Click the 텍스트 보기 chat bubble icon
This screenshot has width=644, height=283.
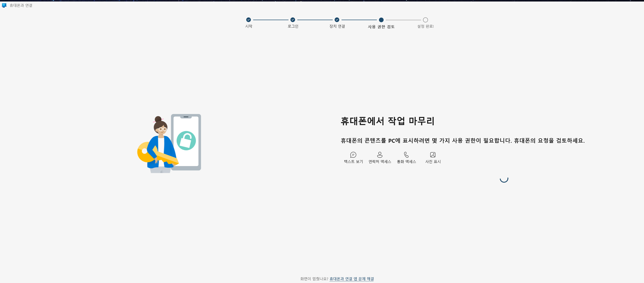pos(353,155)
